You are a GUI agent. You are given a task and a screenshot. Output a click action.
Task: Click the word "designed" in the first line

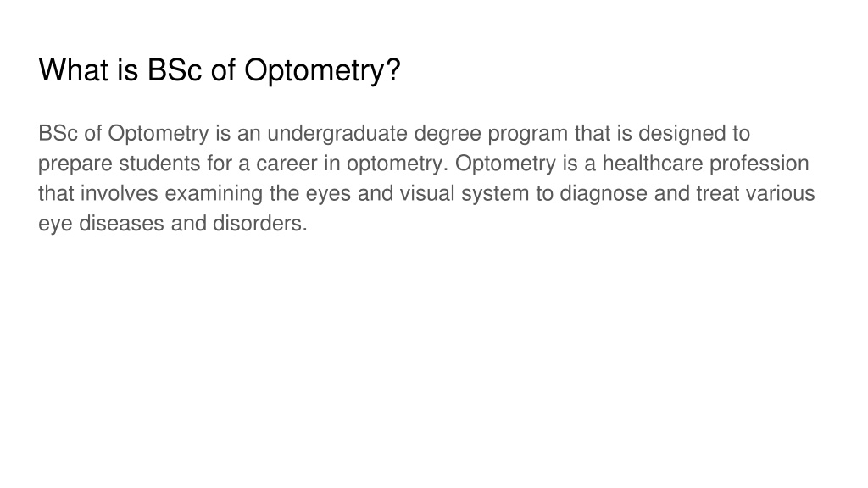tap(682, 134)
